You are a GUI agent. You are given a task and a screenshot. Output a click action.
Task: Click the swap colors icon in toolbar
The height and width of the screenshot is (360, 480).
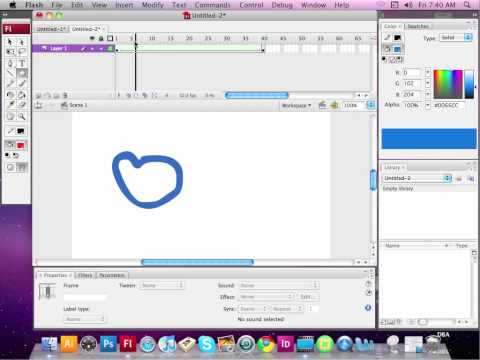click(15, 155)
